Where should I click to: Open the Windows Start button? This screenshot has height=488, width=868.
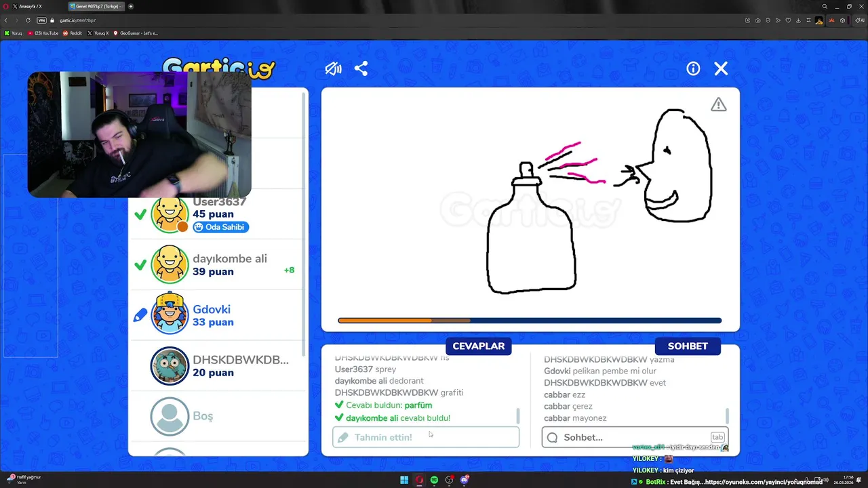[404, 480]
